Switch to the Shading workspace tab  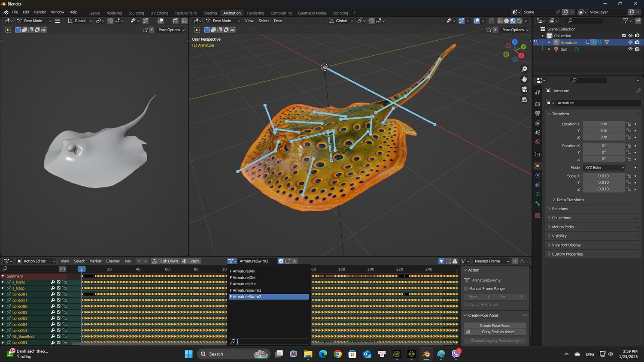coord(210,13)
